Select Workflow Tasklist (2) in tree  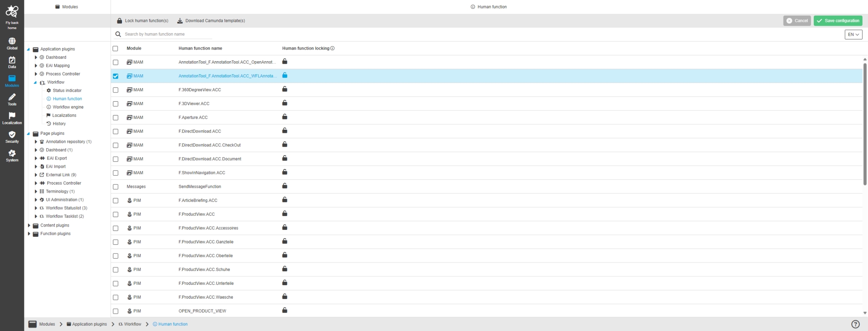click(65, 216)
